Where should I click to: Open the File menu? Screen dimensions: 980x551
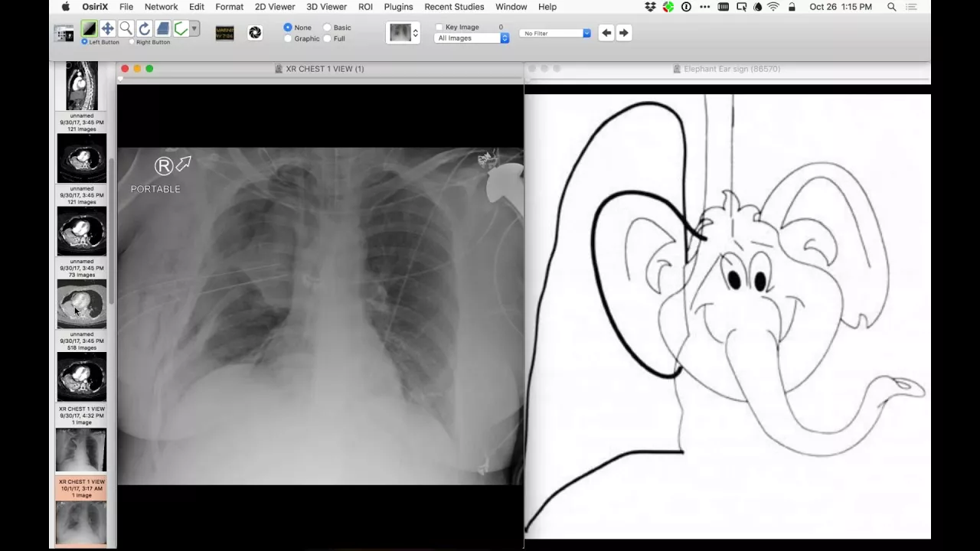click(126, 7)
